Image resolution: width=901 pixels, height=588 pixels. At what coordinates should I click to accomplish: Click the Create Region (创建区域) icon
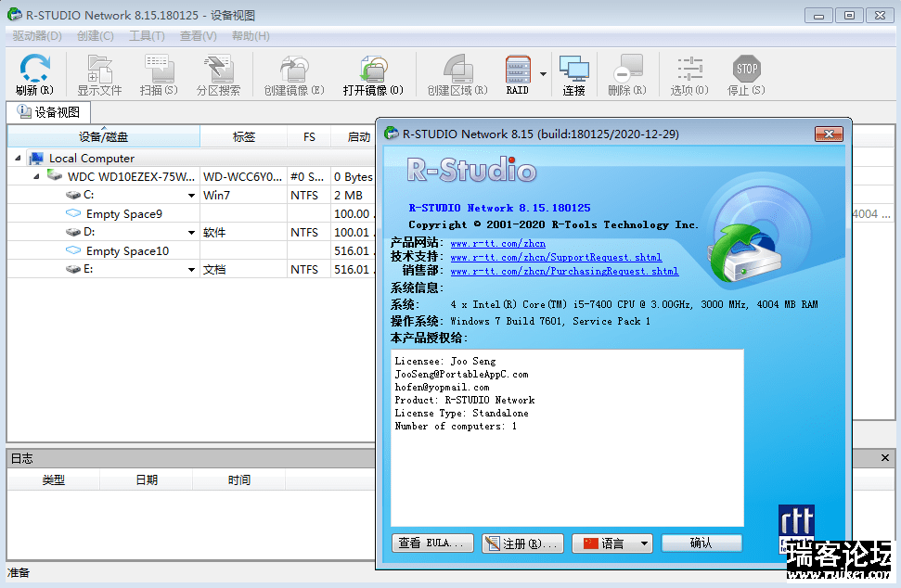point(457,69)
